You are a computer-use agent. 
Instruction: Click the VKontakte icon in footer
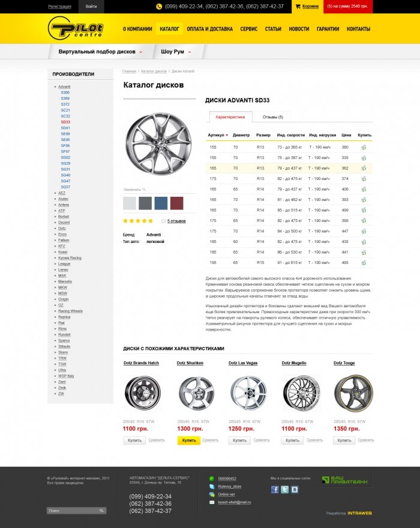pyautogui.click(x=295, y=489)
